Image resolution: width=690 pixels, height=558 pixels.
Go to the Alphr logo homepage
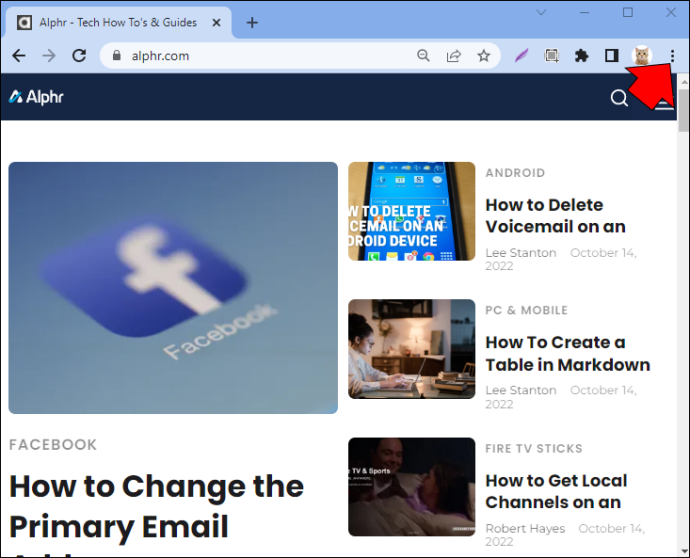[36, 97]
